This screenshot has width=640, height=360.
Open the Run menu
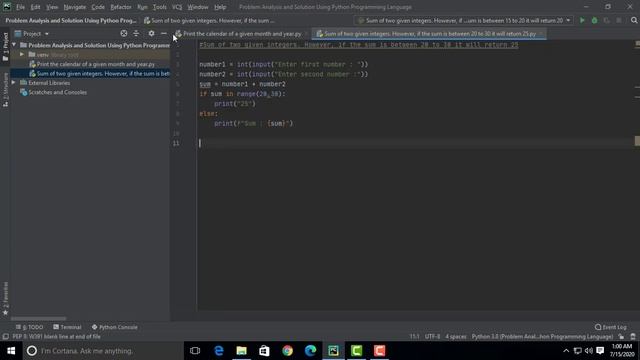click(x=142, y=7)
